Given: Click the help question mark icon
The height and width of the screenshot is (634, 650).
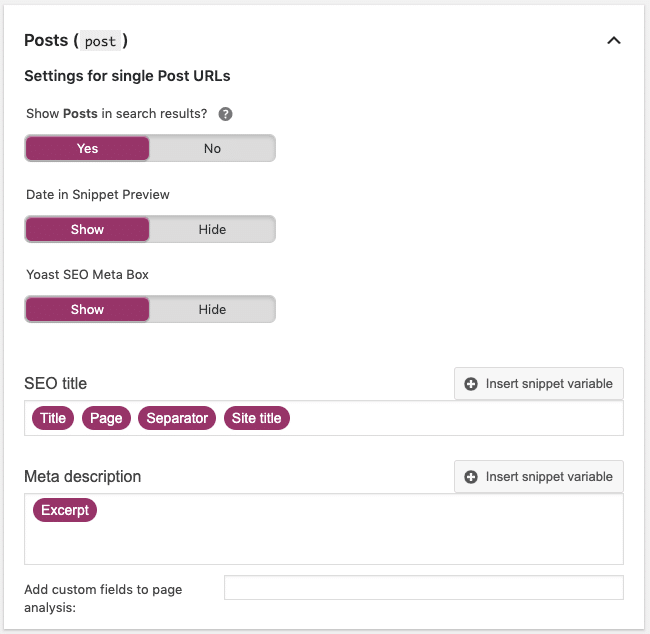Looking at the screenshot, I should click(x=225, y=114).
